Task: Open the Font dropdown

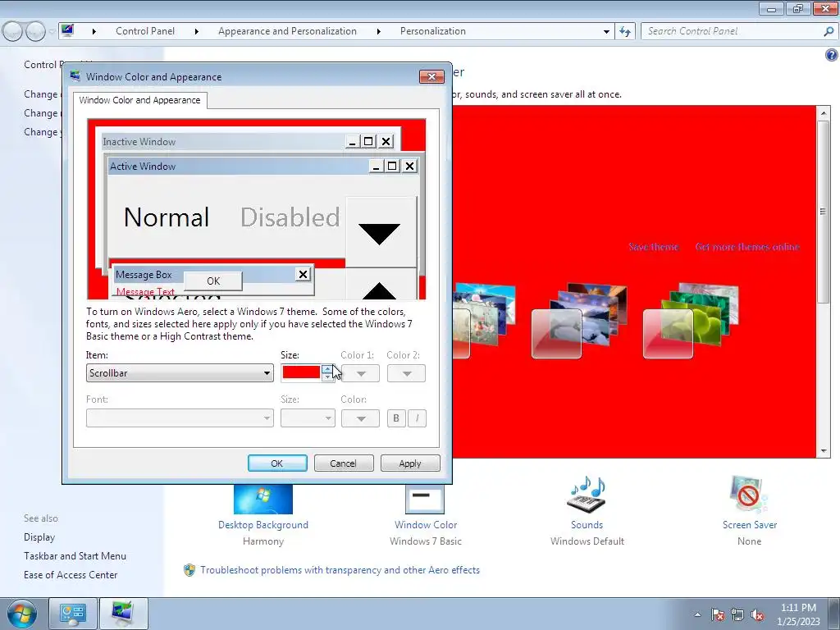Action: click(x=180, y=418)
